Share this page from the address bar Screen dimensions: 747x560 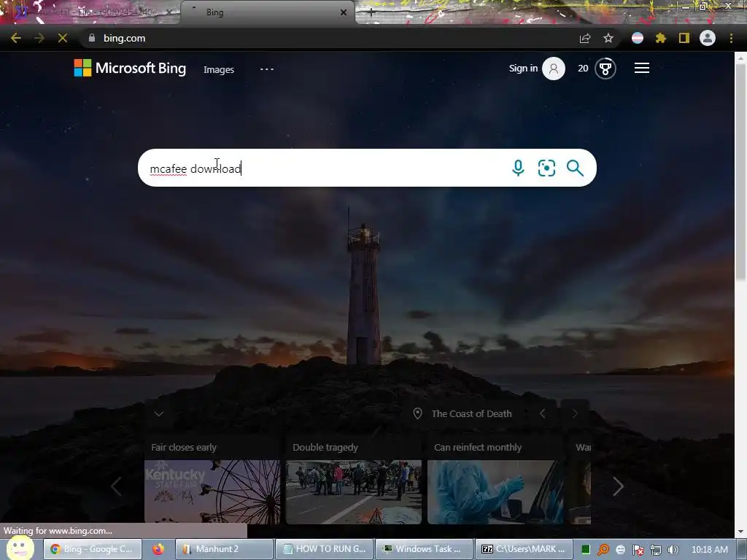[x=585, y=38]
